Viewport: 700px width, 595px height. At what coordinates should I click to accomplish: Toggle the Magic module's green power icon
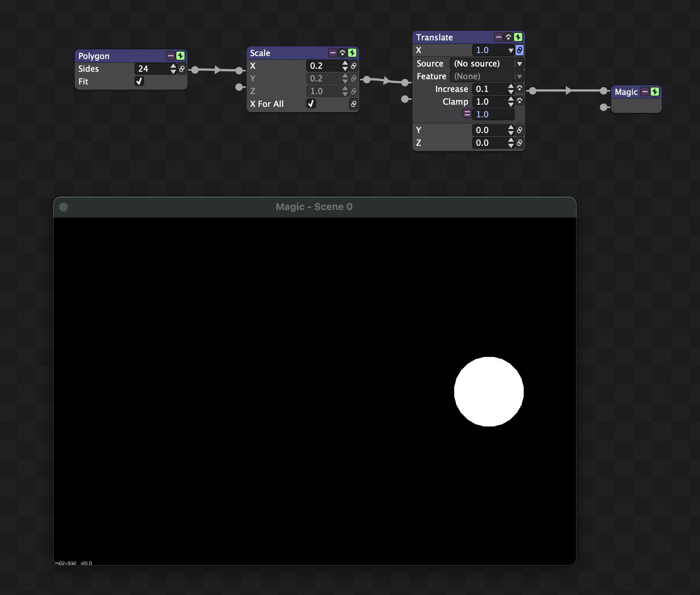click(x=655, y=92)
